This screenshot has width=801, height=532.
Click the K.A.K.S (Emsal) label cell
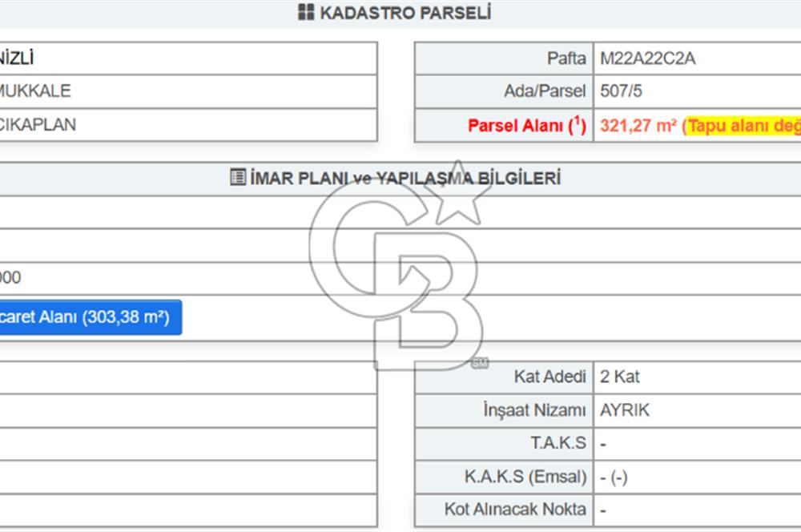point(525,477)
